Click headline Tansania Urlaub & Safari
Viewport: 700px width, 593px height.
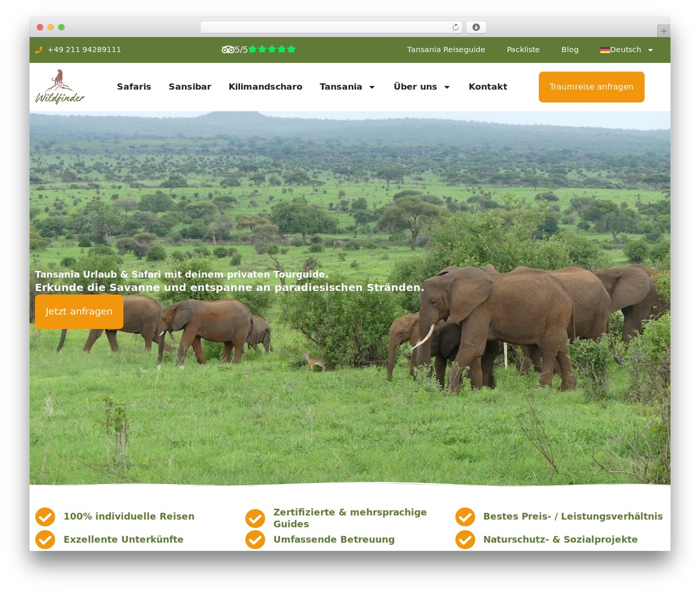[182, 274]
